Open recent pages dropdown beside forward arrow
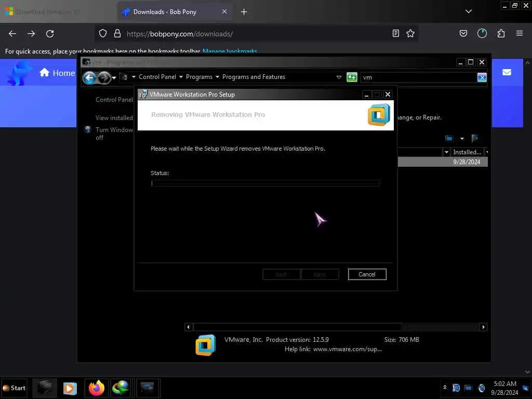This screenshot has width=532, height=399. pos(114,78)
